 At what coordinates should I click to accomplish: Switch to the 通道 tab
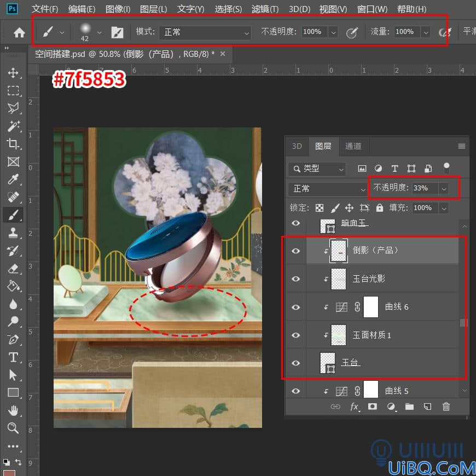pyautogui.click(x=353, y=146)
